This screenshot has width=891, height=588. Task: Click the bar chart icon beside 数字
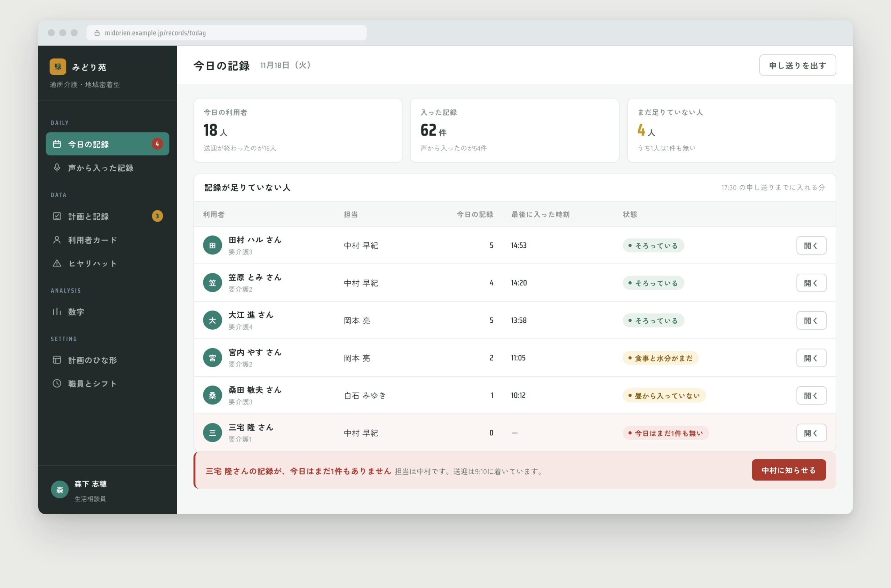click(x=57, y=312)
